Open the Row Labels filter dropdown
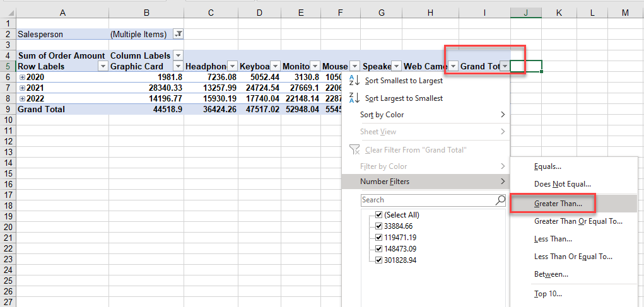This screenshot has height=307, width=644. pyautogui.click(x=103, y=66)
